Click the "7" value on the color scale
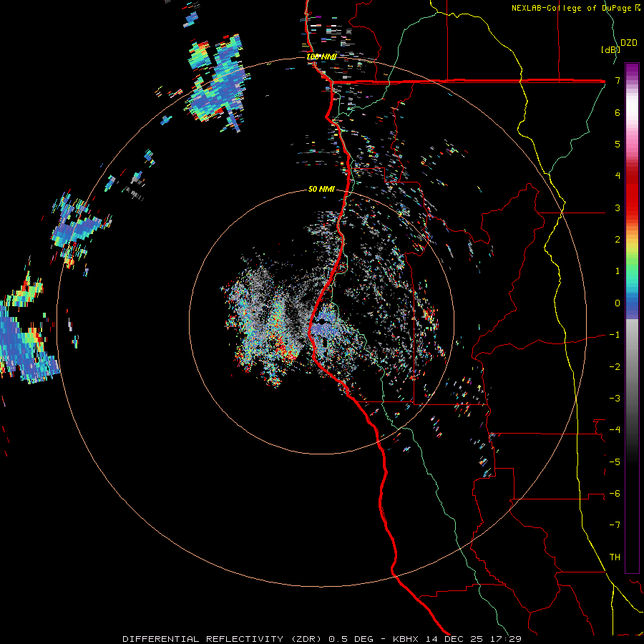644x644 pixels. [618, 80]
